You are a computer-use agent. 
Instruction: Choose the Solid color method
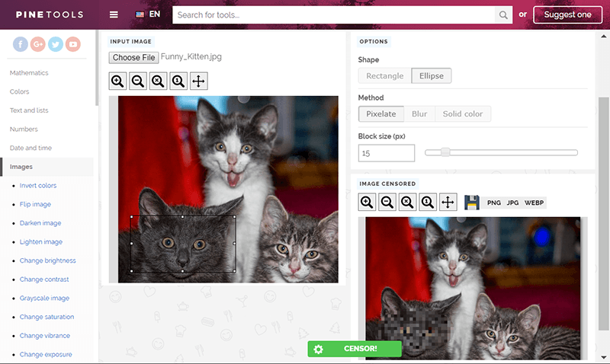pyautogui.click(x=463, y=113)
